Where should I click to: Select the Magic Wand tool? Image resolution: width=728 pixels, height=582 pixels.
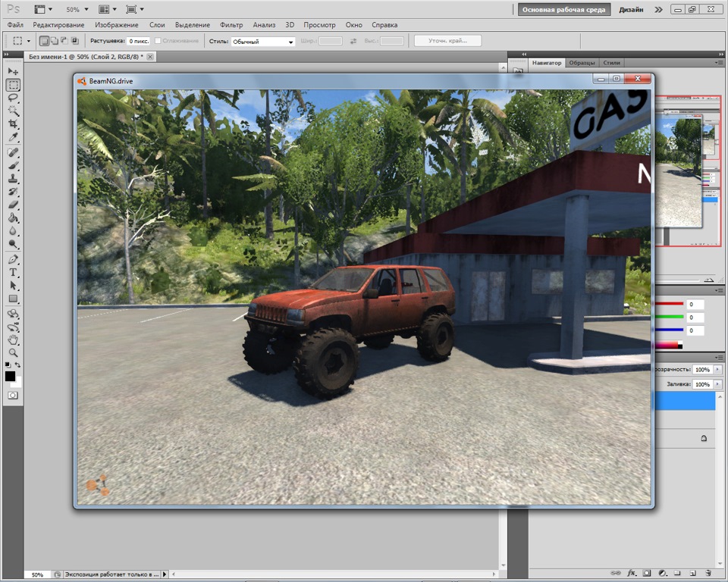(13, 111)
